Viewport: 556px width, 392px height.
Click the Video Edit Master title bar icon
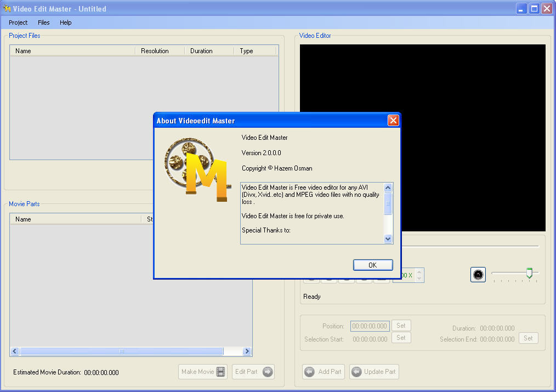click(x=7, y=8)
